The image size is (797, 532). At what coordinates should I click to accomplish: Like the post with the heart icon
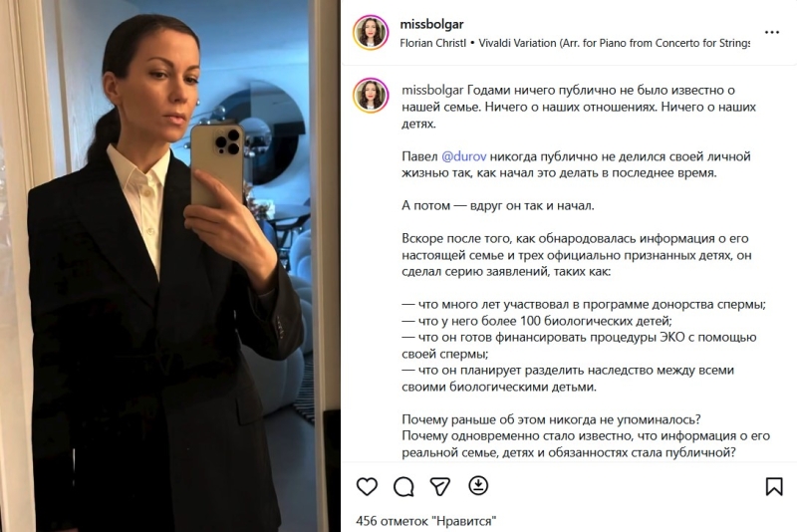pyautogui.click(x=367, y=486)
